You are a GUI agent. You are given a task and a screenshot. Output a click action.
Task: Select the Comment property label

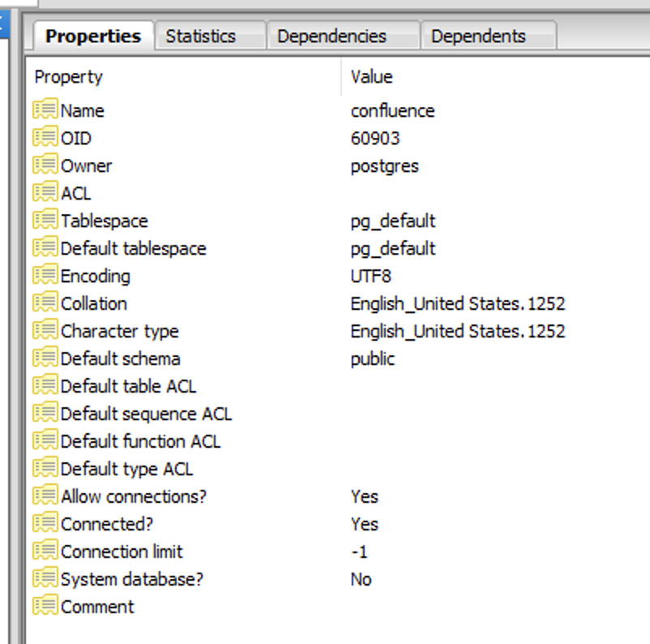click(97, 607)
